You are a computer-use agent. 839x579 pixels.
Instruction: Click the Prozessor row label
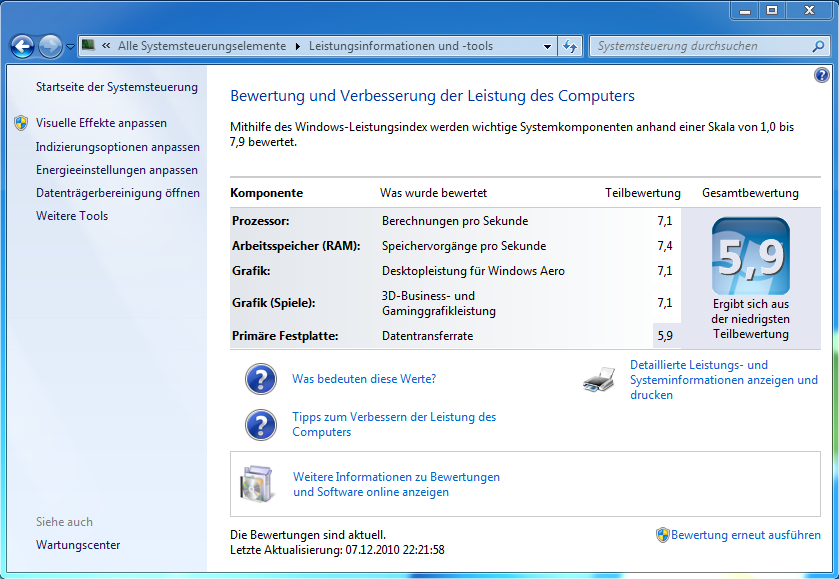tap(261, 221)
